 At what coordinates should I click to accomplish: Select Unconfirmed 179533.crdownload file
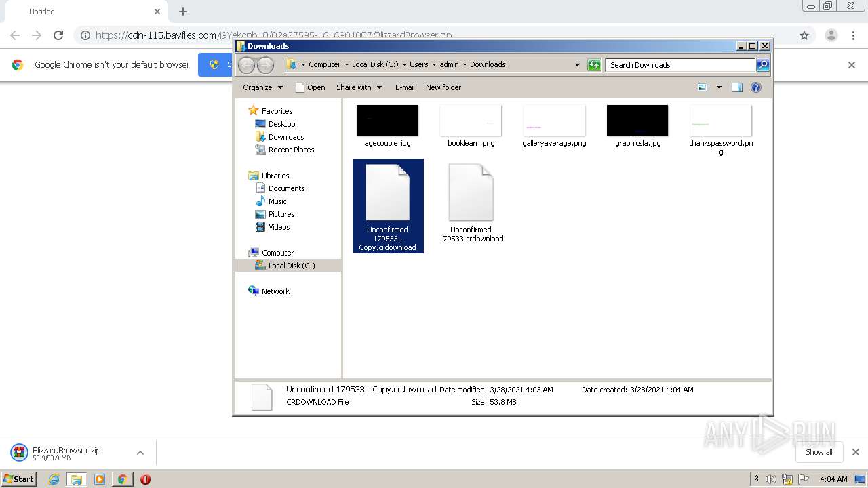(x=471, y=203)
